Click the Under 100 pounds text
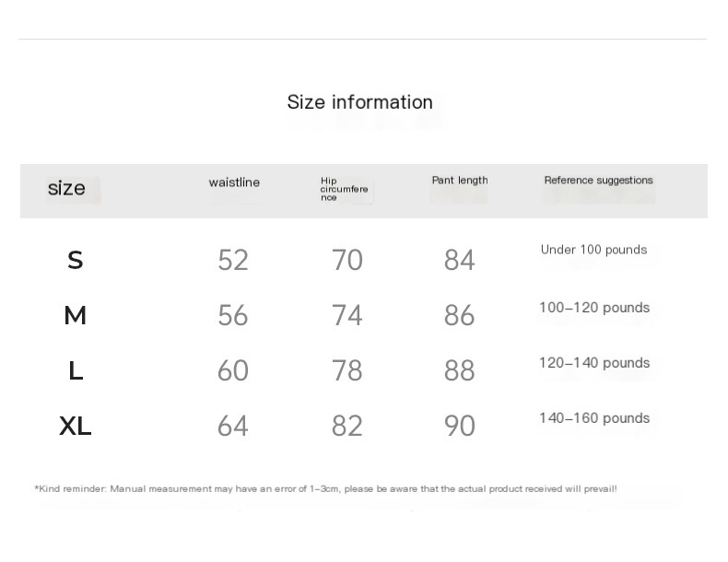 tap(593, 250)
